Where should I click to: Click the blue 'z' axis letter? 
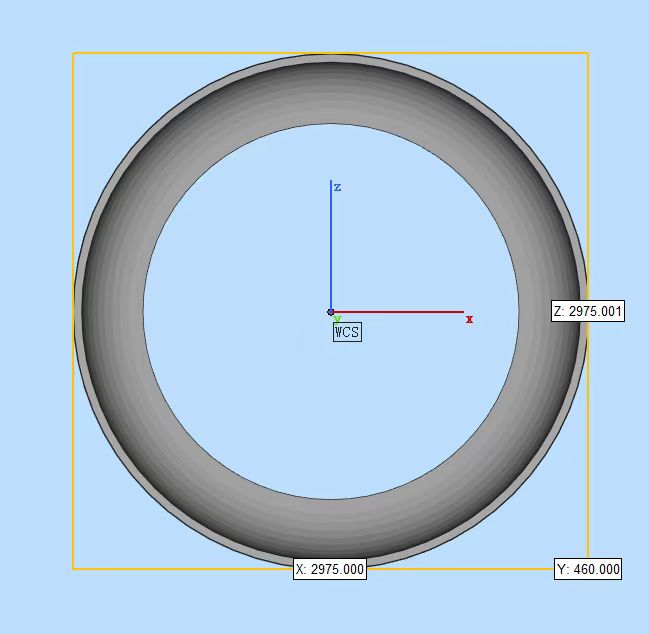coord(338,187)
